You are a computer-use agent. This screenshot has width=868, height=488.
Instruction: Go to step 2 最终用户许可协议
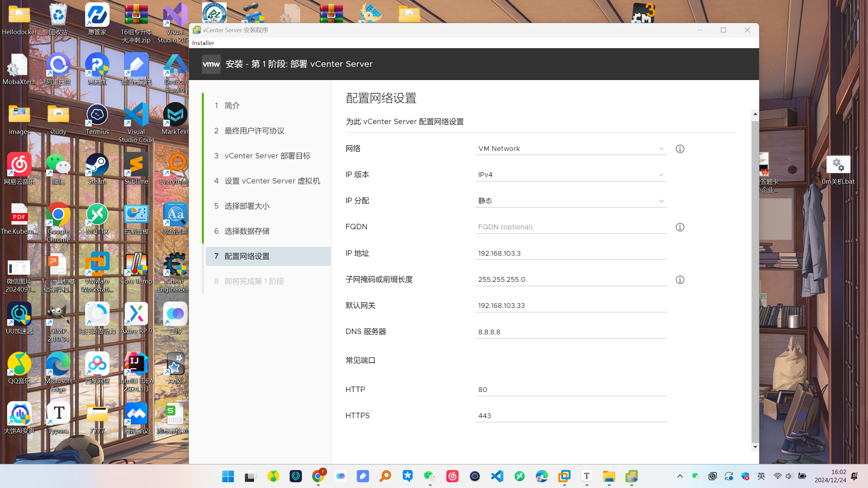click(x=268, y=131)
